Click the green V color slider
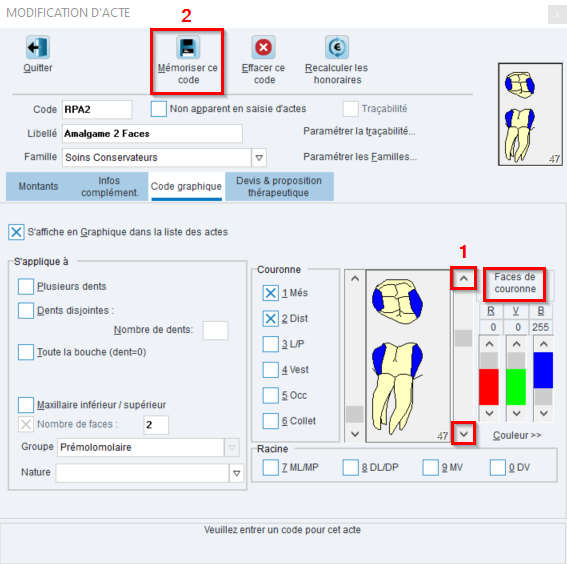Image resolution: width=567 pixels, height=564 pixels. coord(516,386)
